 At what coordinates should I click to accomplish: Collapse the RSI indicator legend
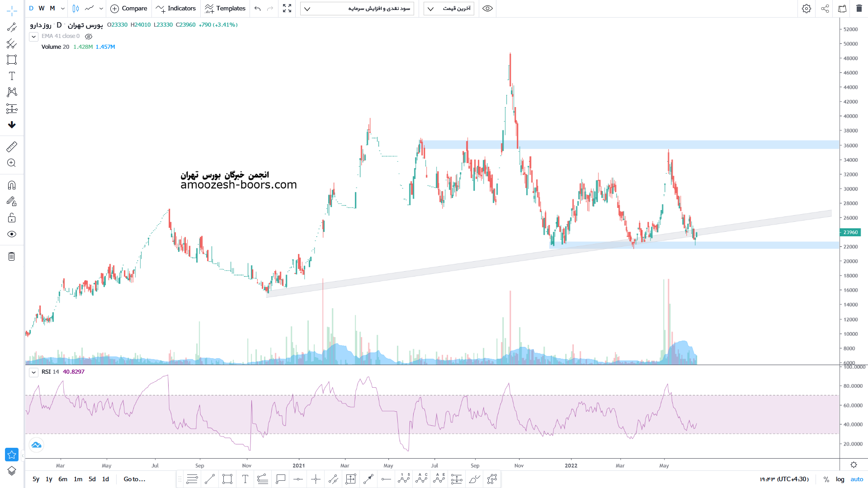[33, 372]
